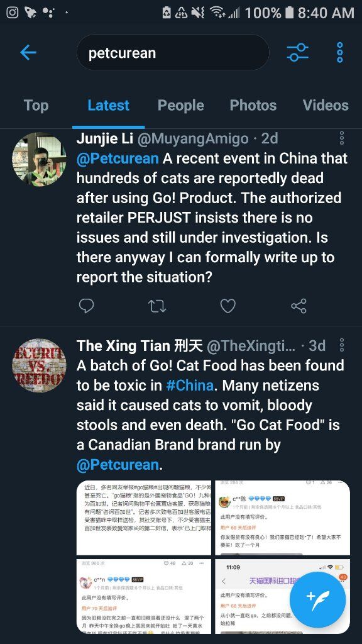Image resolution: width=362 pixels, height=644 pixels.
Task: Compose a new tweet with floating button
Action: [x=317, y=599]
